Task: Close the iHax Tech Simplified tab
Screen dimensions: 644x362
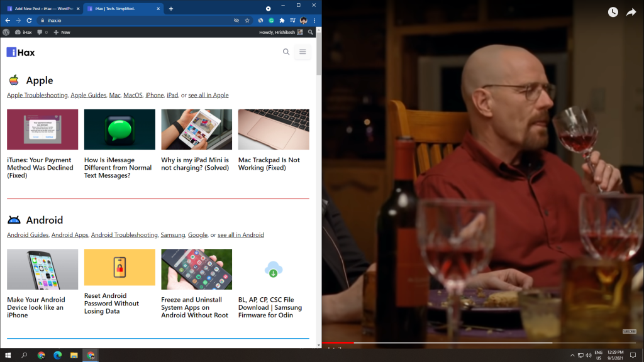Action: tap(158, 9)
